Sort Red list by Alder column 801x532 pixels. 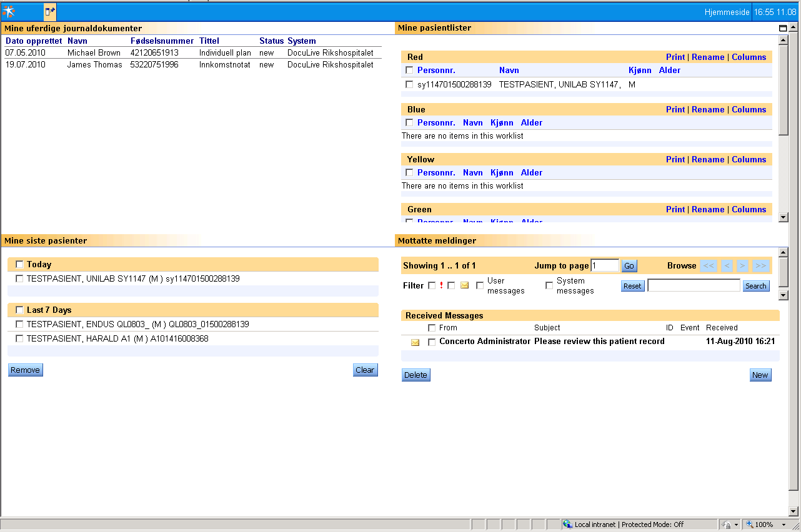pyautogui.click(x=670, y=70)
